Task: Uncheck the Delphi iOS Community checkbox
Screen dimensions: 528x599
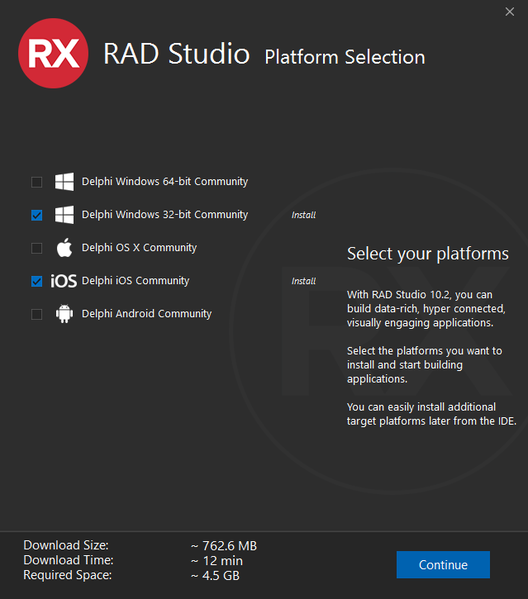Action: (x=37, y=282)
